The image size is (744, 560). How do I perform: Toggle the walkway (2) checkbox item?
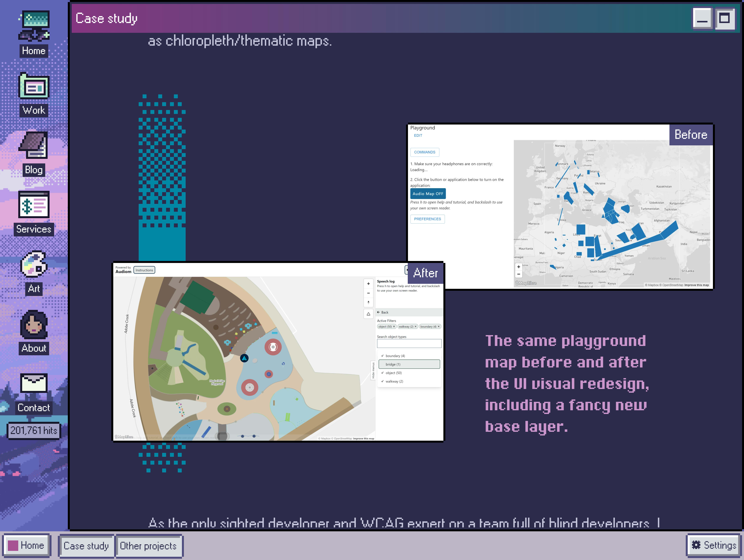(409, 381)
